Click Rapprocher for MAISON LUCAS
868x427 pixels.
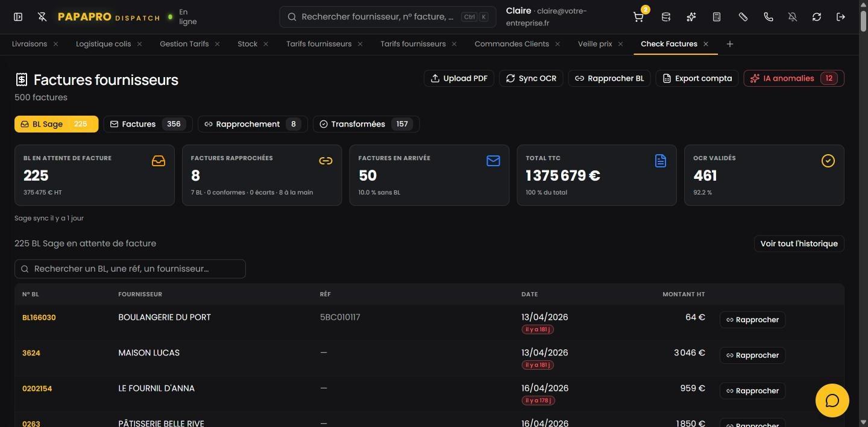[752, 355]
